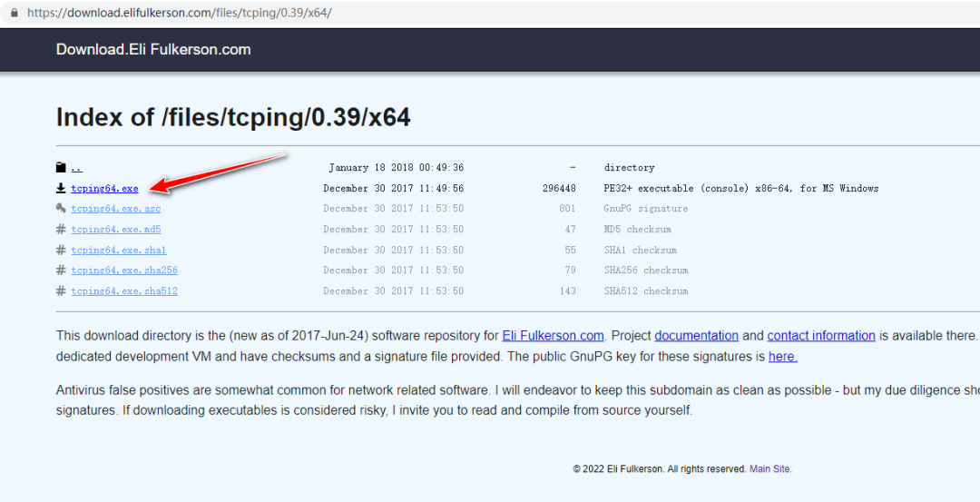Image resolution: width=980 pixels, height=502 pixels.
Task: Click the date 'December 30 2017 11:49:56'
Action: click(x=393, y=188)
